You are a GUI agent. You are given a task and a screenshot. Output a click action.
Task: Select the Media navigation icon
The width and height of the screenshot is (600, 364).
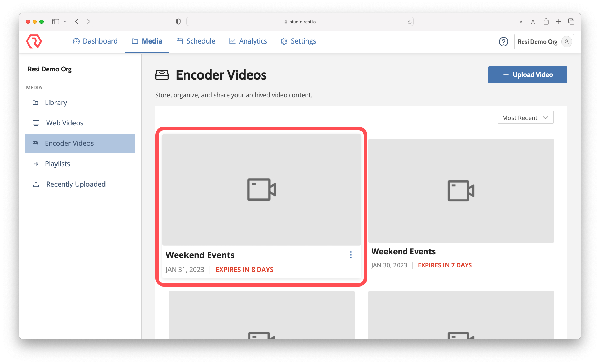[x=134, y=41]
